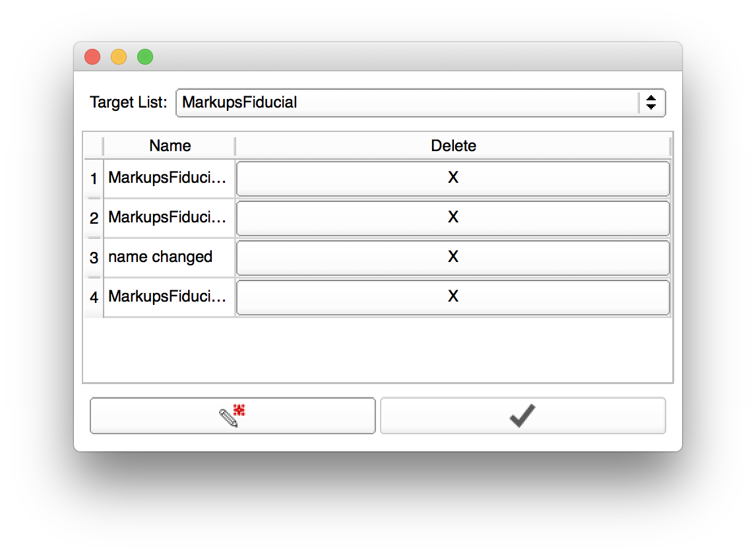Select the 'name changed' name cell
The width and height of the screenshot is (756, 557).
coord(170,257)
